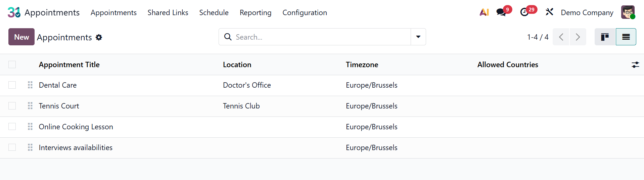This screenshot has width=644, height=180.
Task: Switch to List view
Action: click(626, 37)
